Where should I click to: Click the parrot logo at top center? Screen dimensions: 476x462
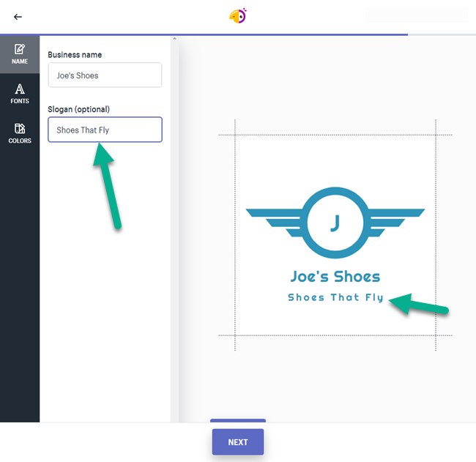[x=238, y=16]
